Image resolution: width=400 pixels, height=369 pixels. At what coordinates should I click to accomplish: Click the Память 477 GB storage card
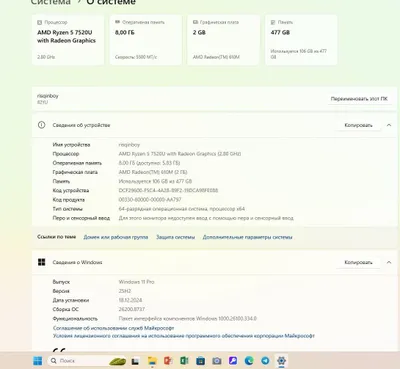coord(301,40)
